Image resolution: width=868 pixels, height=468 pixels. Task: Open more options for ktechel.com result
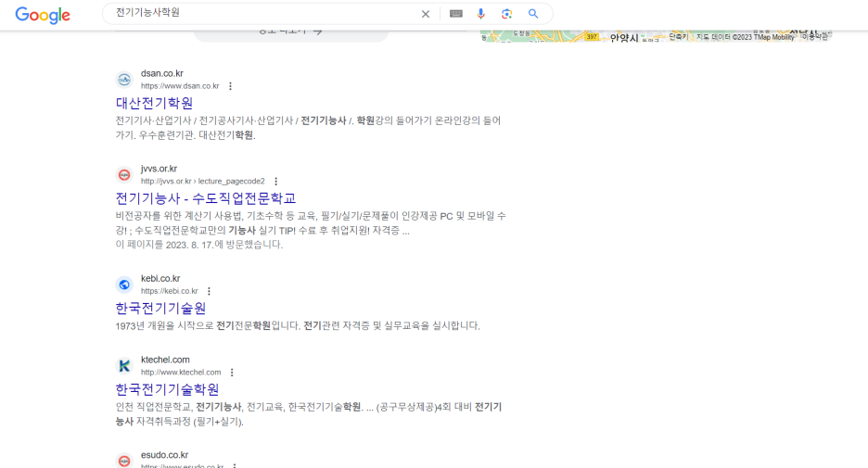[232, 373]
